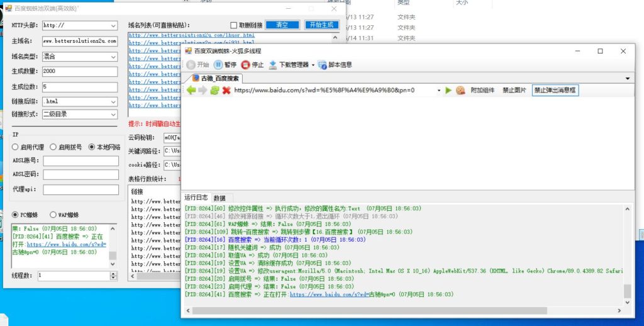
Task: Minimize the 百度双端蜘蛛-火狐多线程 window
Action: point(577,51)
